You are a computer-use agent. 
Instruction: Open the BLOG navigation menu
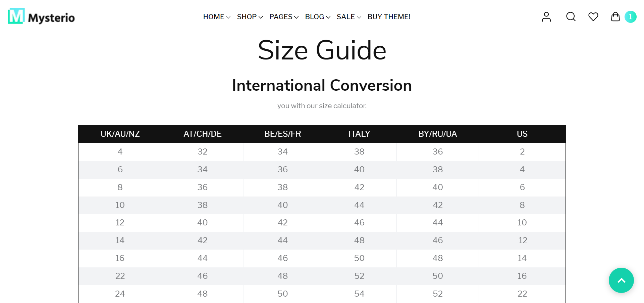pos(317,17)
